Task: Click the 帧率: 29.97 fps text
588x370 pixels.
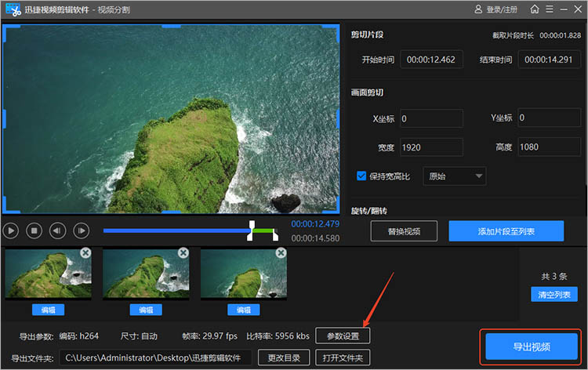Action: point(209,336)
